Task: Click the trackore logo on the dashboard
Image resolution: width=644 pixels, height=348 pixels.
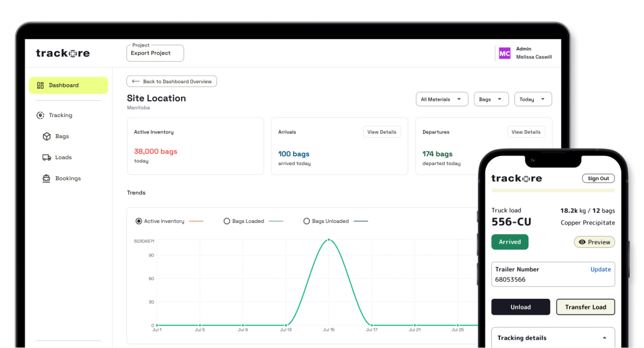Action: click(x=63, y=53)
